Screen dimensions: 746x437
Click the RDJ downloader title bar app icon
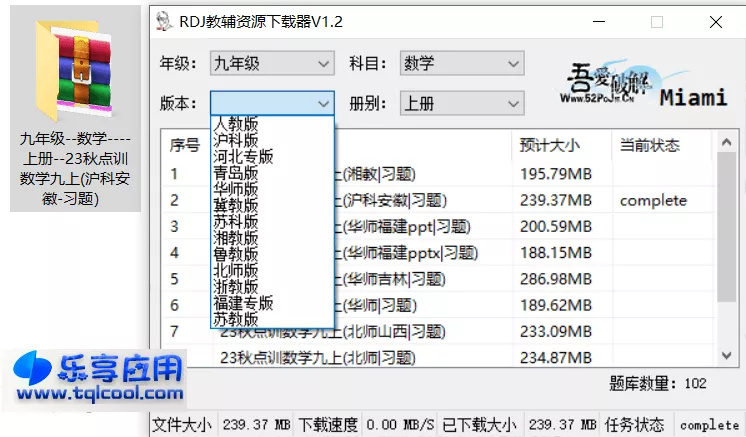[164, 22]
